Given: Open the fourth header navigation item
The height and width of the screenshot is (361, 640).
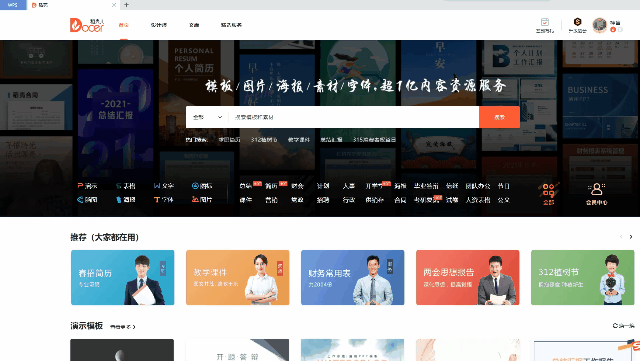Looking at the screenshot, I should (x=231, y=25).
